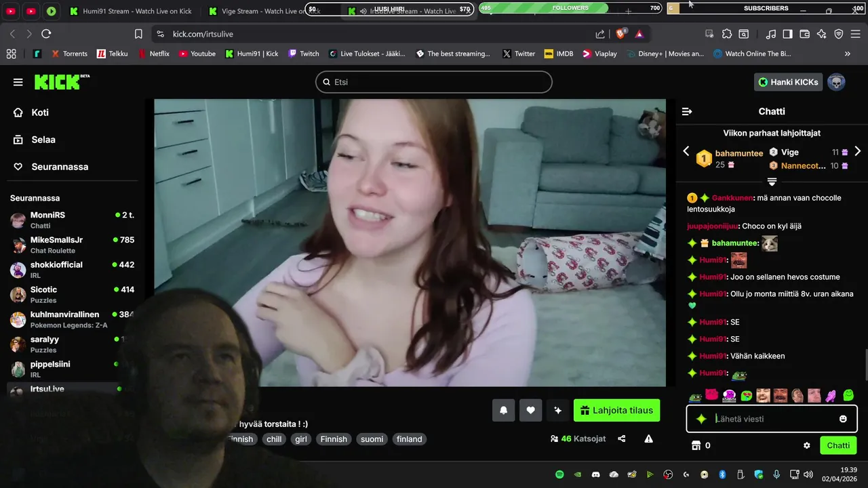This screenshot has width=868, height=488.
Task: Open the Twitch bookmark
Action: (303, 54)
